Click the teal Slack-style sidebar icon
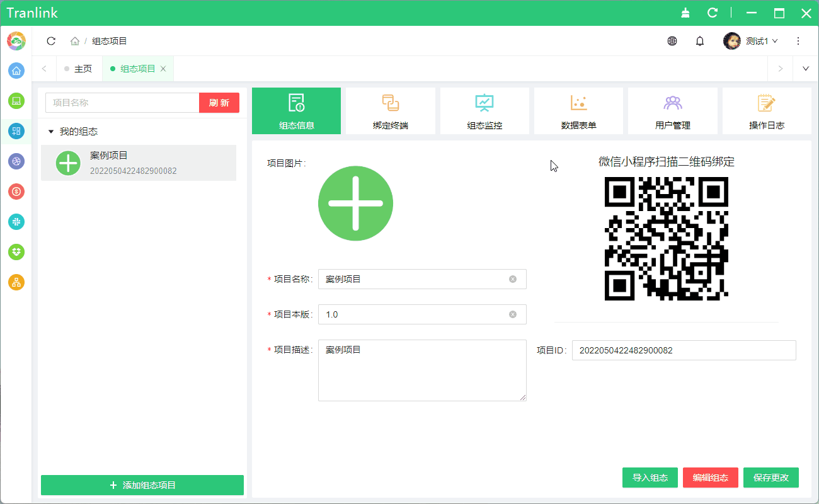 pos(16,222)
